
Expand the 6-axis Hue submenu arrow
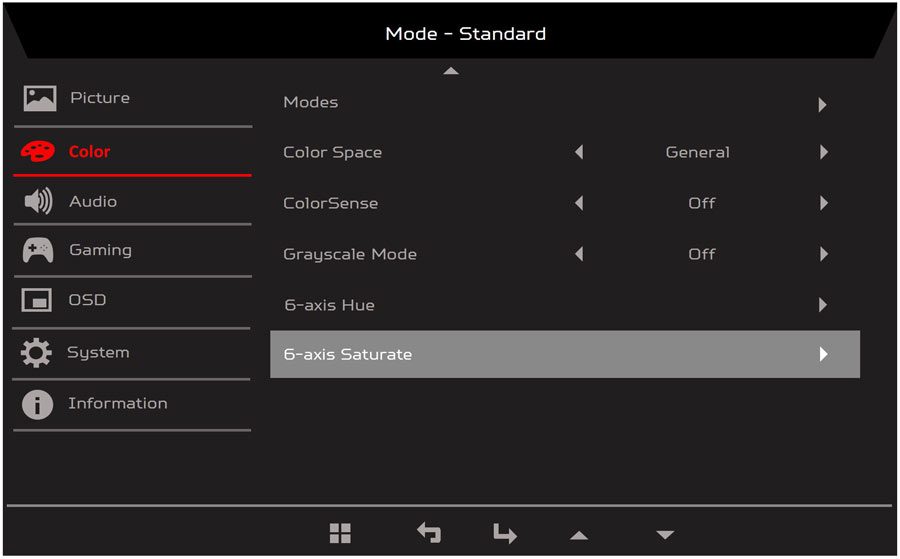point(823,304)
